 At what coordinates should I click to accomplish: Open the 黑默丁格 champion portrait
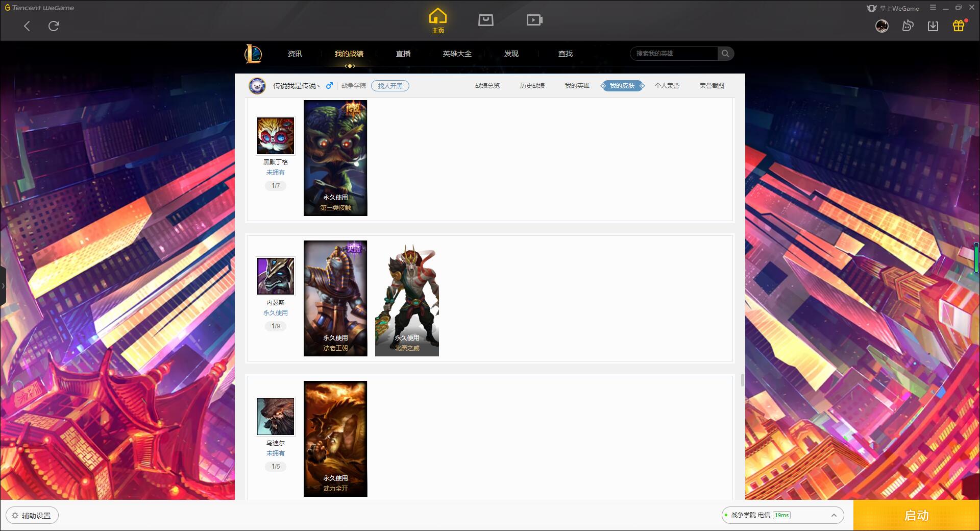pyautogui.click(x=276, y=136)
